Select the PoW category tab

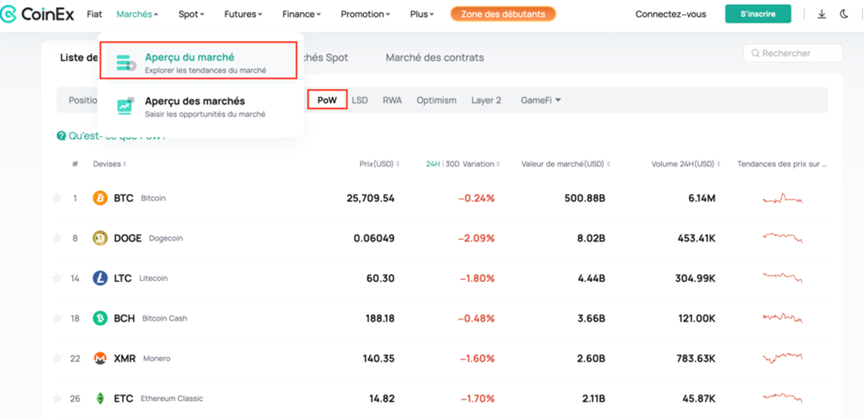point(327,100)
